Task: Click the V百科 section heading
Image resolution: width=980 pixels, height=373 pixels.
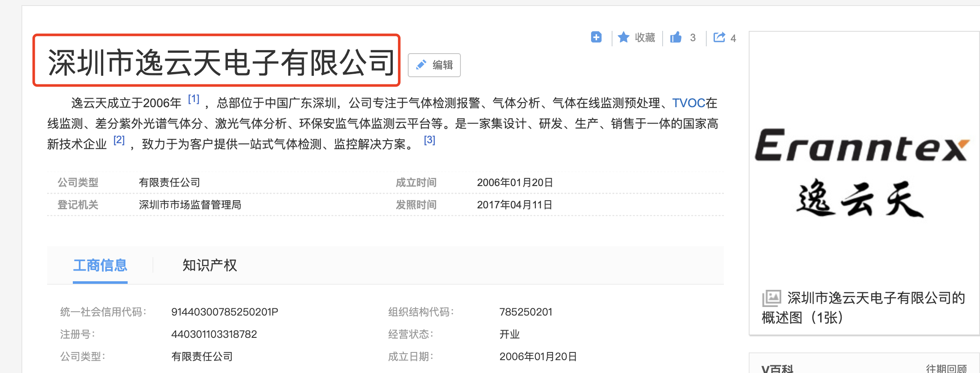Action: (x=777, y=368)
